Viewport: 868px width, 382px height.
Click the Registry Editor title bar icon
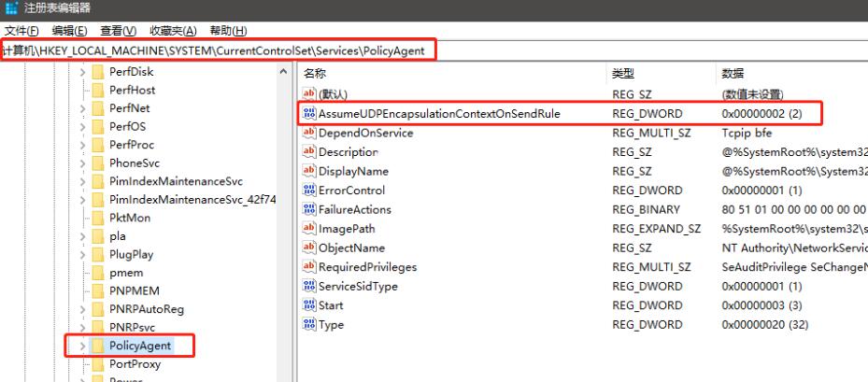click(11, 7)
